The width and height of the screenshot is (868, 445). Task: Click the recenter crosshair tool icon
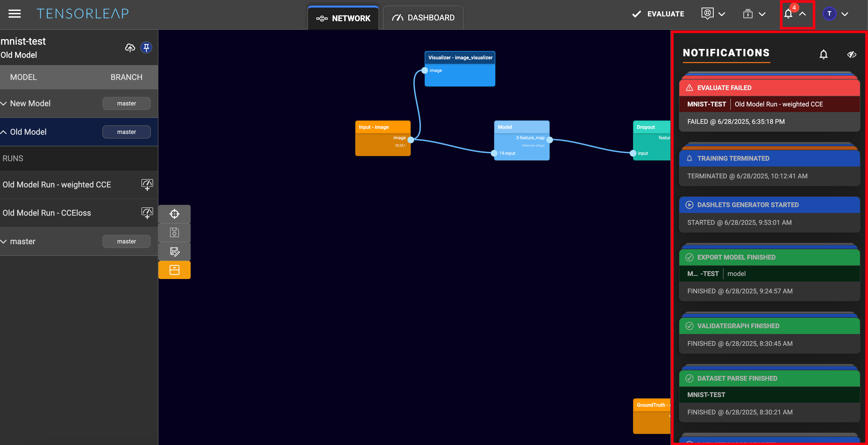tap(174, 214)
